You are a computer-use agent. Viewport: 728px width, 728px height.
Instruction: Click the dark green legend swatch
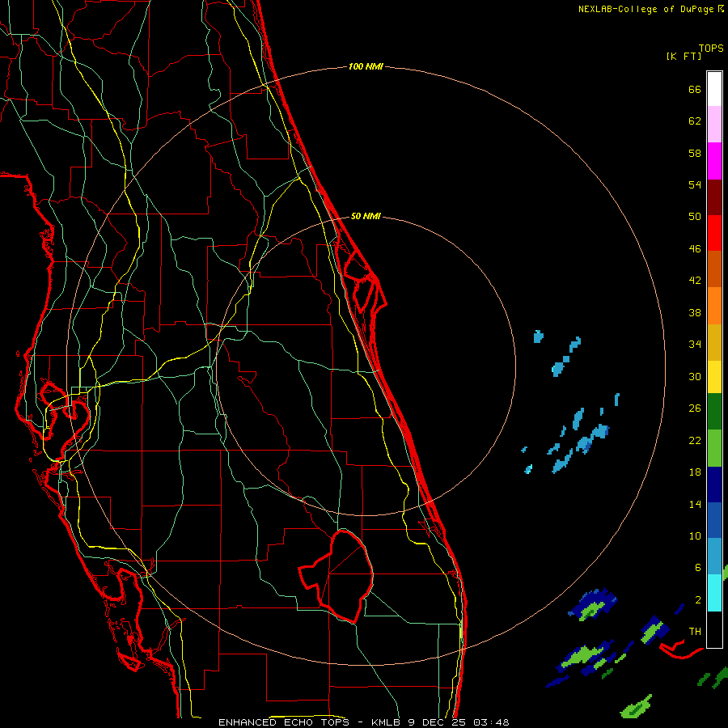[714, 412]
